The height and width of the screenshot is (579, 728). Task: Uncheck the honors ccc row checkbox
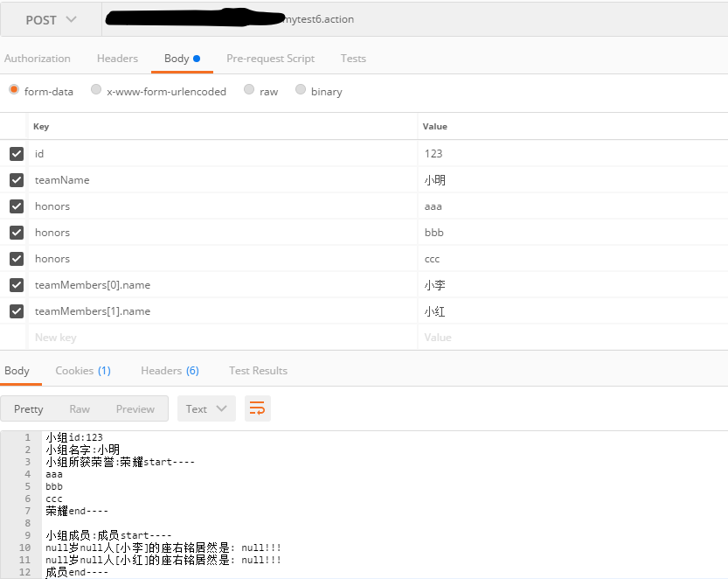[x=17, y=259]
